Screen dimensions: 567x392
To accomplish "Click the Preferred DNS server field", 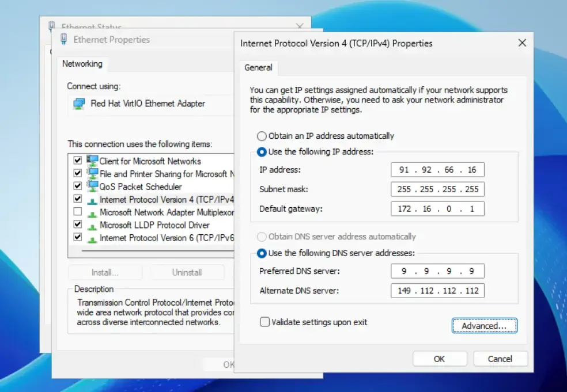I will coord(437,271).
